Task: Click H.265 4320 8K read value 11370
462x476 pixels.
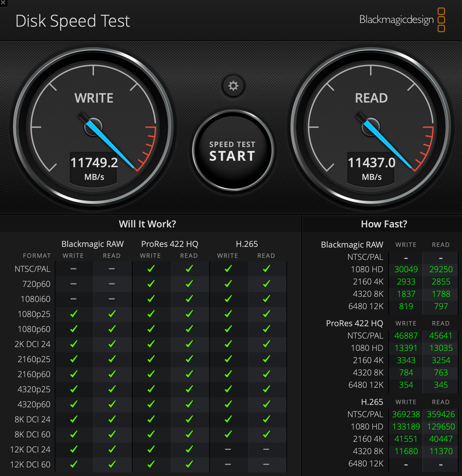Action: [441, 451]
